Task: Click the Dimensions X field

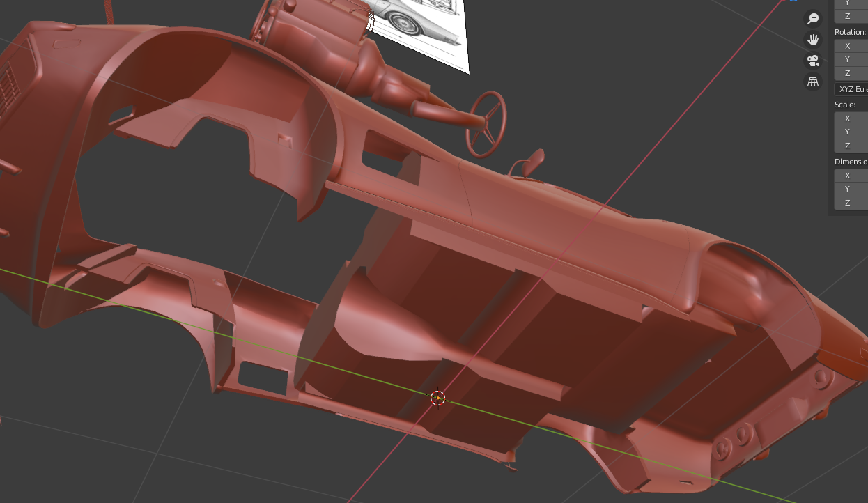Action: pos(851,176)
